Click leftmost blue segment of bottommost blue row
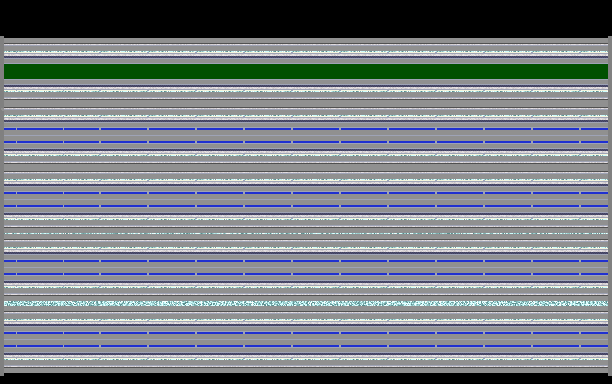 [x=10, y=346]
